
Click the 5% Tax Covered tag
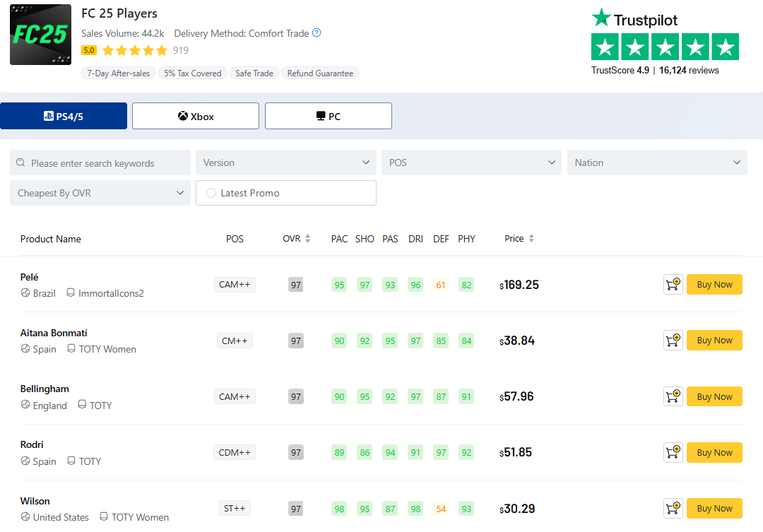click(x=193, y=73)
